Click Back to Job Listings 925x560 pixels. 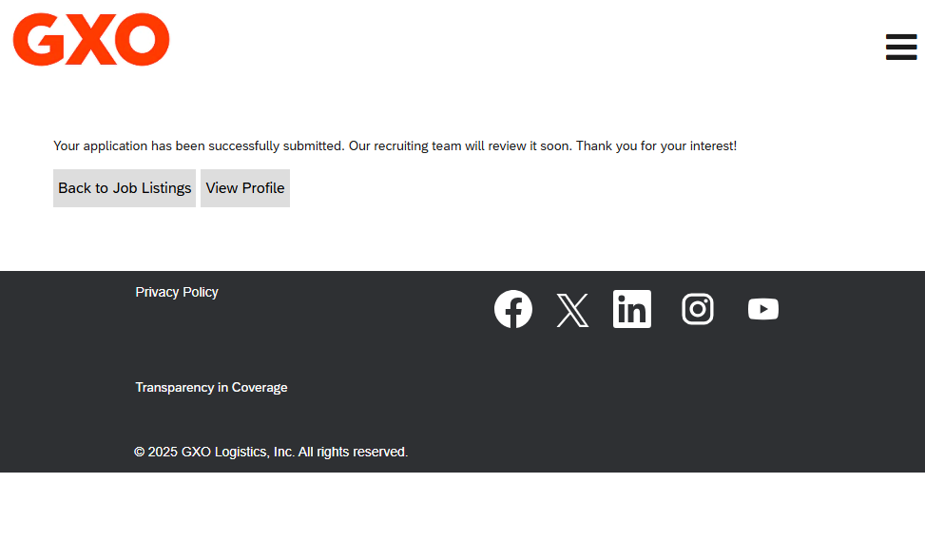click(125, 188)
